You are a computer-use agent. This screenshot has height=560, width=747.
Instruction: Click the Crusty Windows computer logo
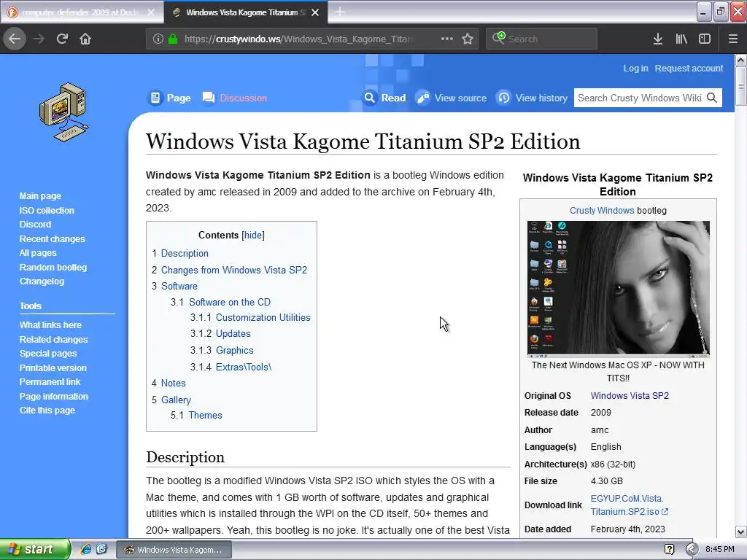63,112
